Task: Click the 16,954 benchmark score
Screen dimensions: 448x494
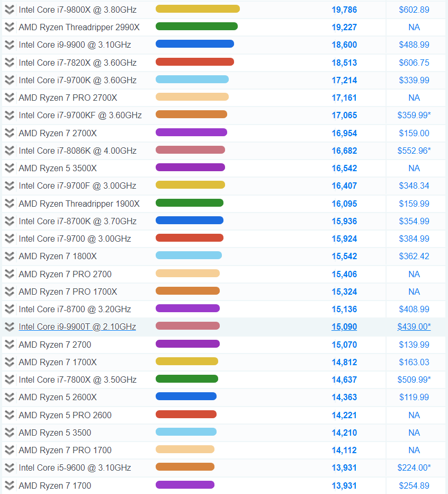Action: (344, 133)
